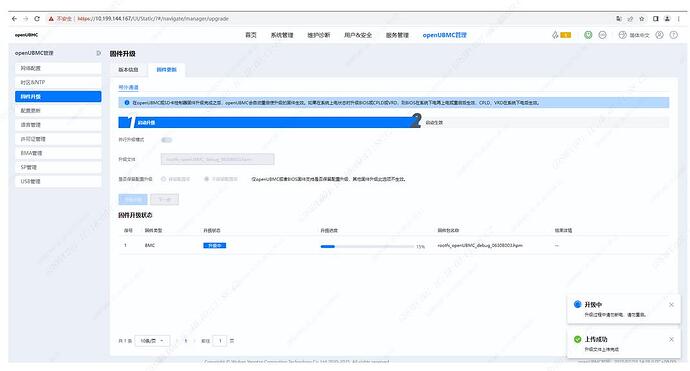This screenshot has height=371, width=690.
Task: Go back with the browser back arrow
Action: tap(15, 18)
